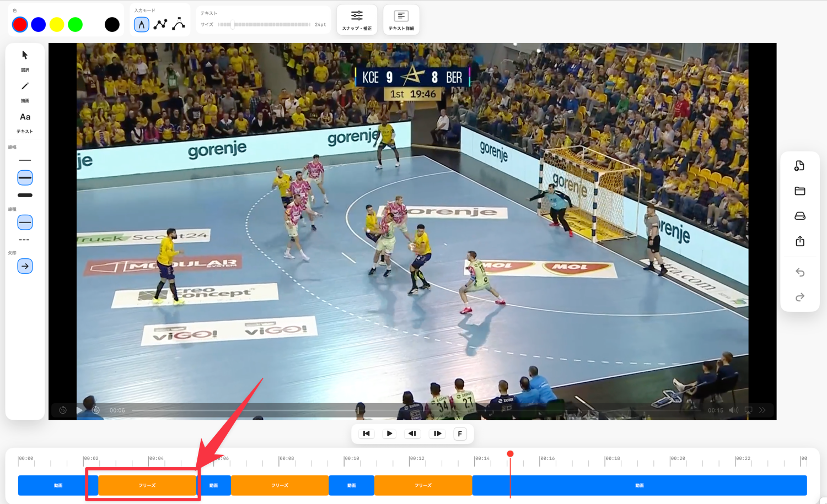This screenshot has width=827, height=504.
Task: Select the first orange フリーズ timeline segment
Action: pyautogui.click(x=147, y=485)
